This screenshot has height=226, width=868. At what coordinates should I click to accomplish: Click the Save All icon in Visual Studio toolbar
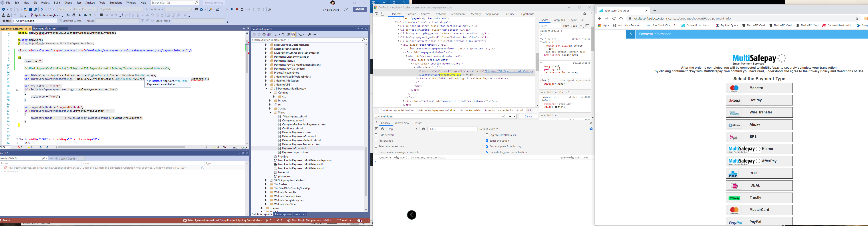(36, 9)
